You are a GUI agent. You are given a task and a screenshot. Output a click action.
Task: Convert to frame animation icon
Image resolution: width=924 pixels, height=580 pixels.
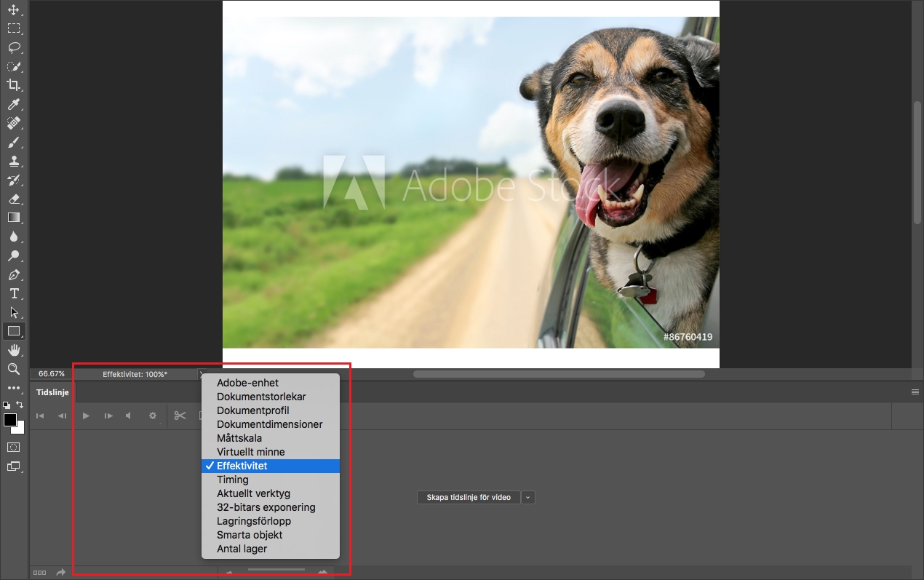(39, 573)
